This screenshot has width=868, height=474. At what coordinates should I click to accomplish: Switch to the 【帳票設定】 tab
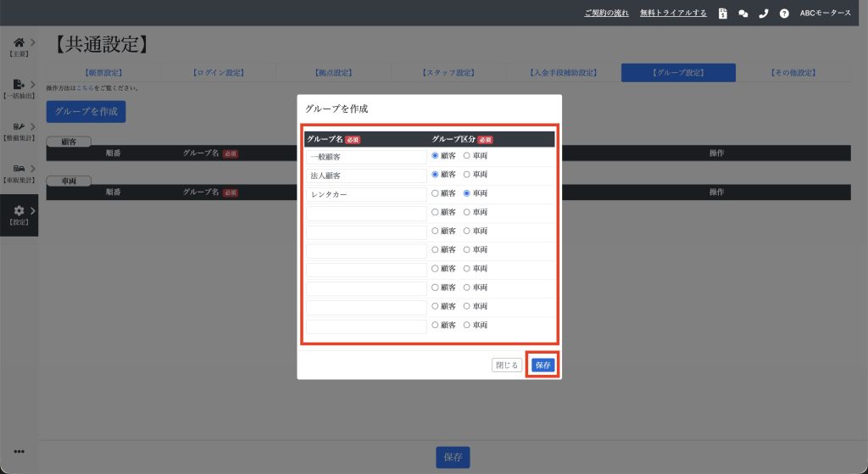click(x=103, y=73)
